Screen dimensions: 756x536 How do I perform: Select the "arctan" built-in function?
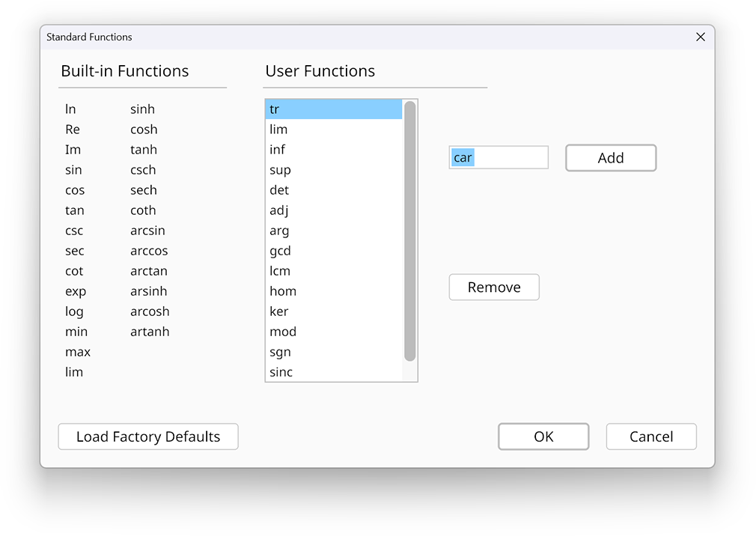click(148, 271)
